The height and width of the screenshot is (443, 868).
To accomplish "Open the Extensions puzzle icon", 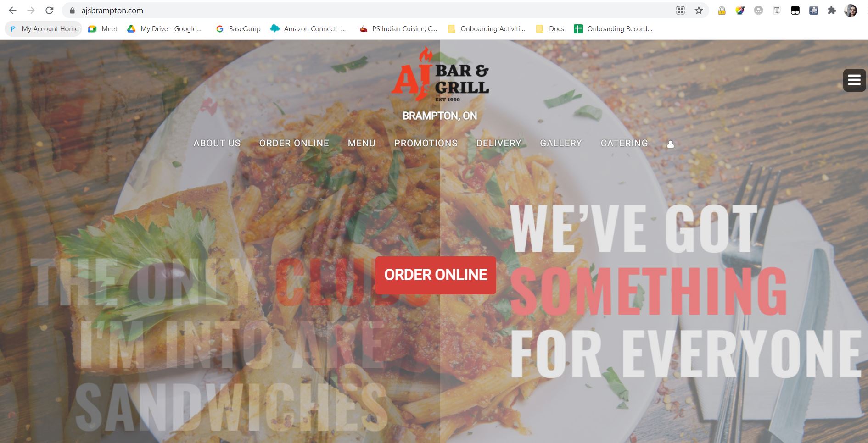I will 832,11.
